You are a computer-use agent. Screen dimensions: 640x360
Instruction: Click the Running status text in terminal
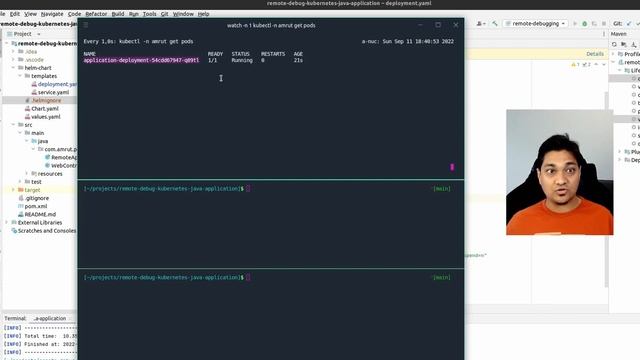(x=242, y=60)
